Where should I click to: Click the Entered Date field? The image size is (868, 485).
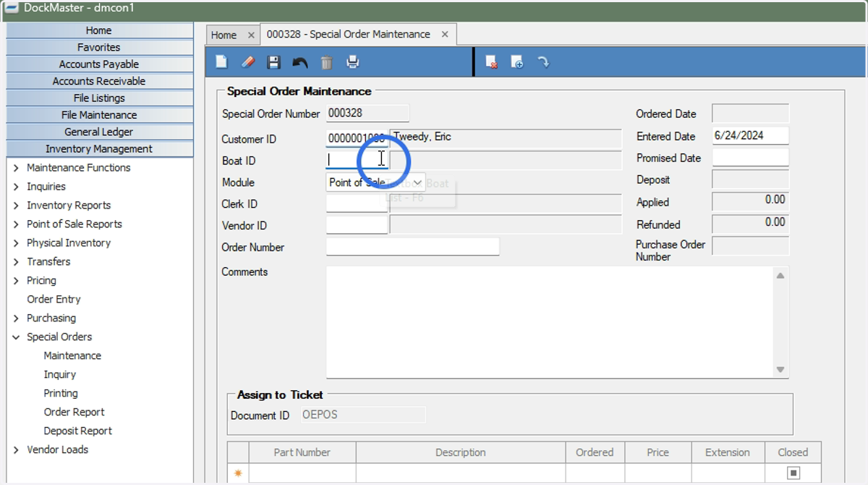pos(750,135)
